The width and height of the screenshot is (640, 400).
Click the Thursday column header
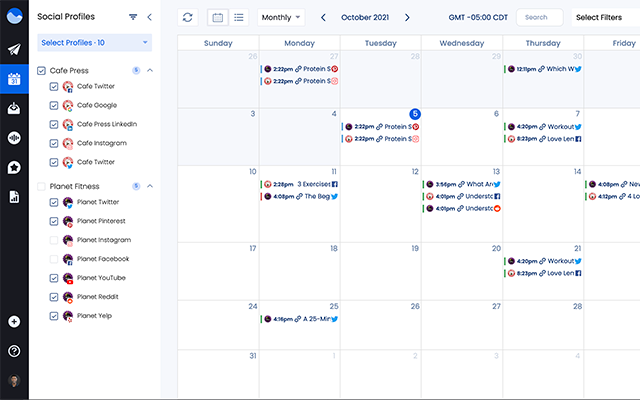coord(543,43)
